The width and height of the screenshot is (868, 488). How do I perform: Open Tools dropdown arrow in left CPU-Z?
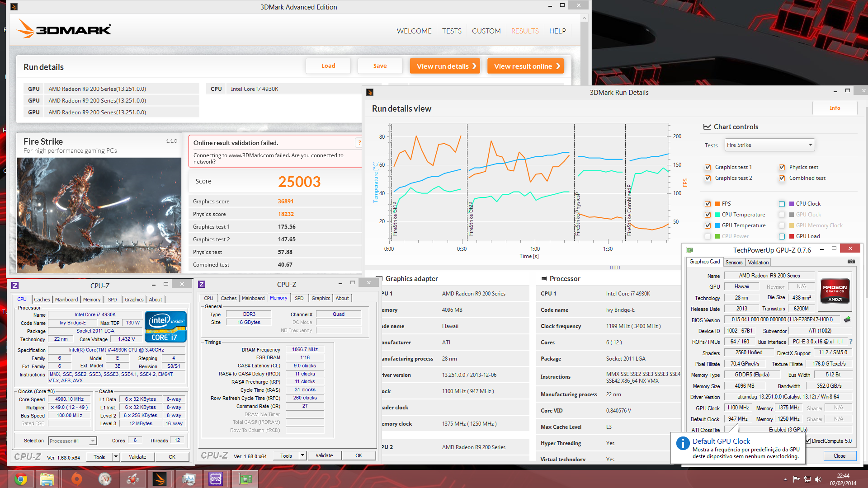point(116,457)
